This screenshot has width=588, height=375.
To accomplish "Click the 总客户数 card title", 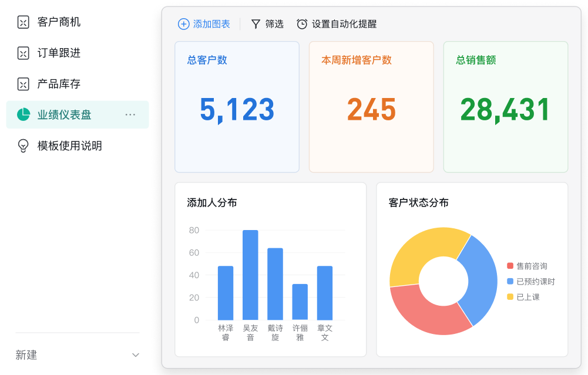I will click(x=207, y=60).
